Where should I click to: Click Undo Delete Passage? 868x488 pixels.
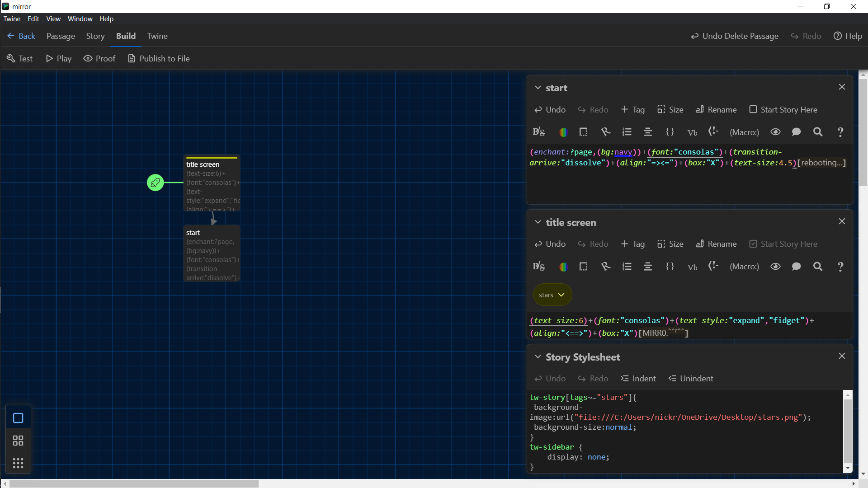pos(734,36)
